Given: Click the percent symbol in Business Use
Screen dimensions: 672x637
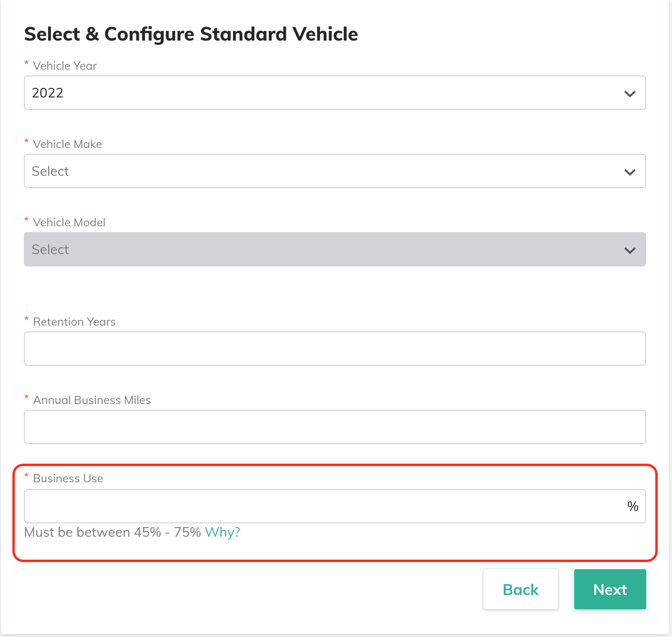Looking at the screenshot, I should coord(633,506).
